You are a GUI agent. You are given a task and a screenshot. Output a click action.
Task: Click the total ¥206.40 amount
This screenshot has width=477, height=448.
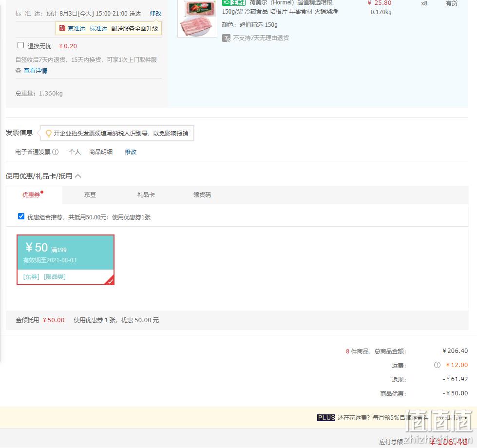pos(455,351)
